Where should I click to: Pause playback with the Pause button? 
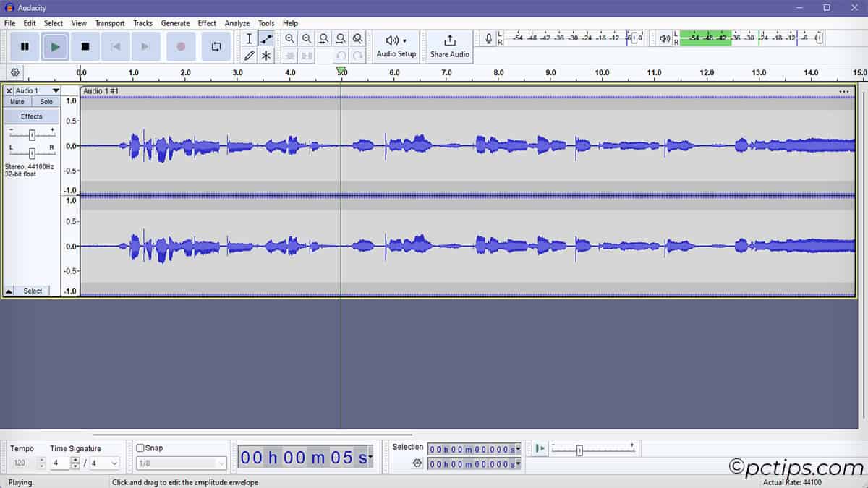click(x=25, y=47)
